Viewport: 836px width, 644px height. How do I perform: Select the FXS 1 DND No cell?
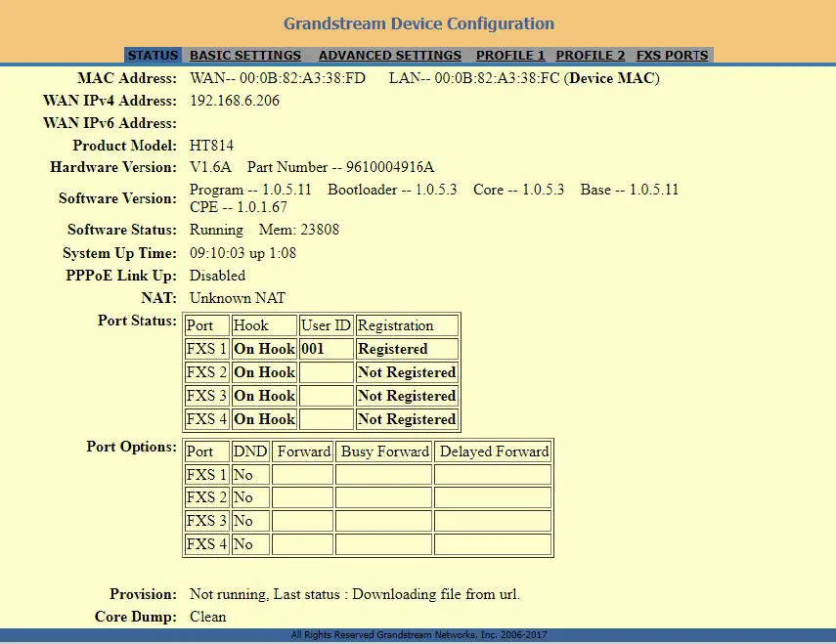pos(249,474)
